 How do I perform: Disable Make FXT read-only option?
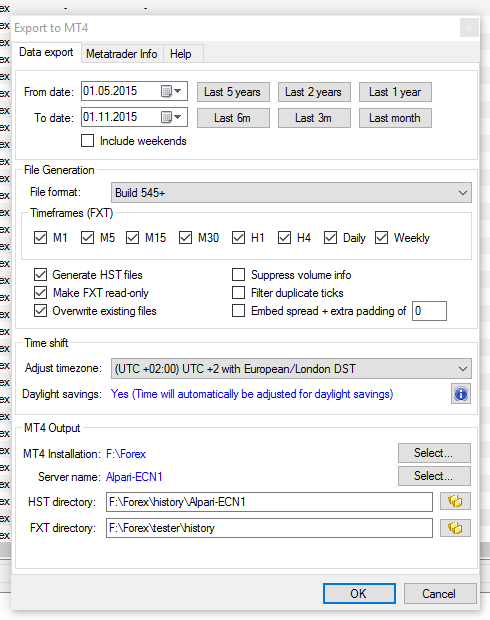[40, 293]
